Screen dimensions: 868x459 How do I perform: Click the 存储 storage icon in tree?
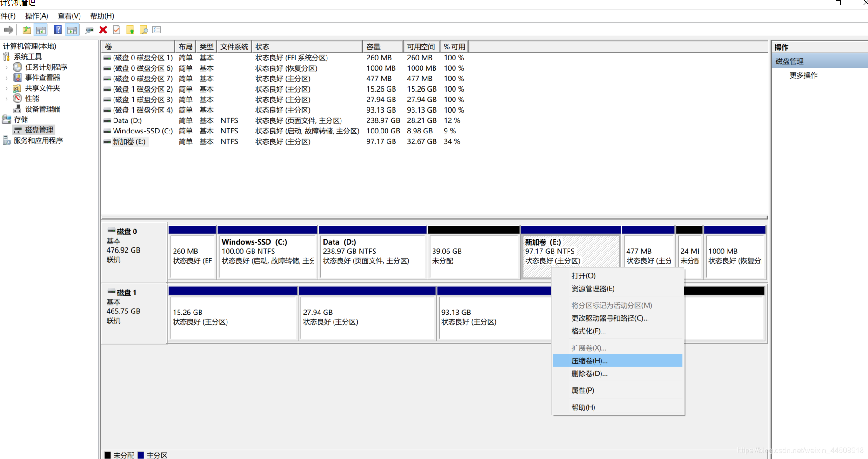click(x=7, y=120)
